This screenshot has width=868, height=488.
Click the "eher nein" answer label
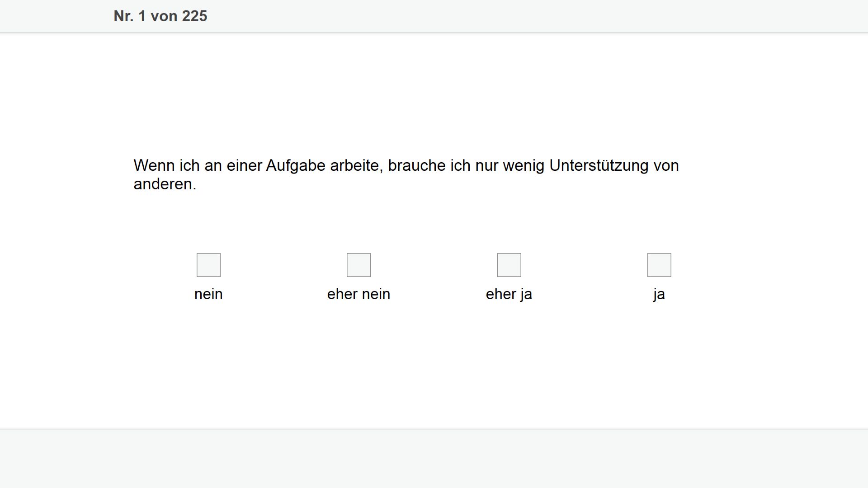pos(359,294)
